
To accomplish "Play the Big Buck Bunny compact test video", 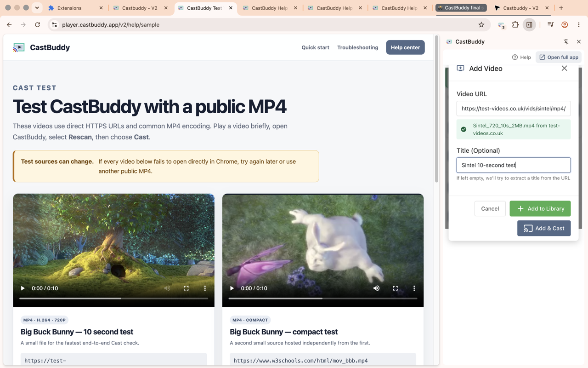I will (x=232, y=288).
